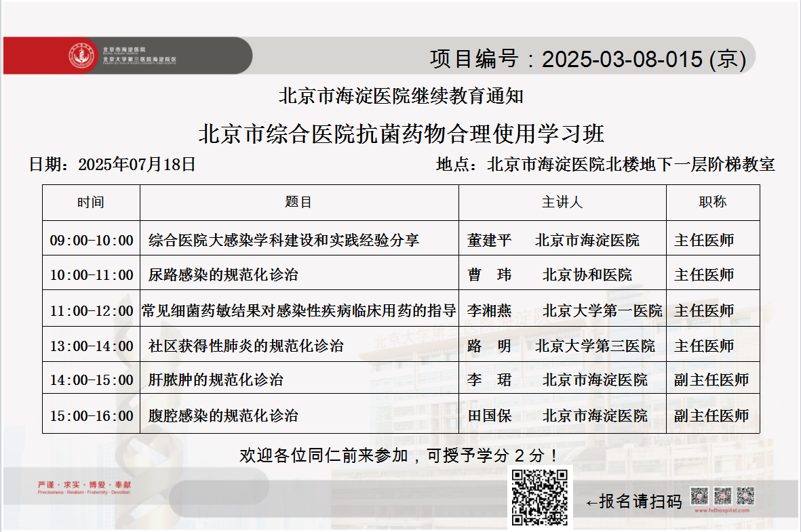The width and height of the screenshot is (801, 532).
Task: Click 北京市海淀医院 in the 田国保 row
Action: (x=595, y=416)
